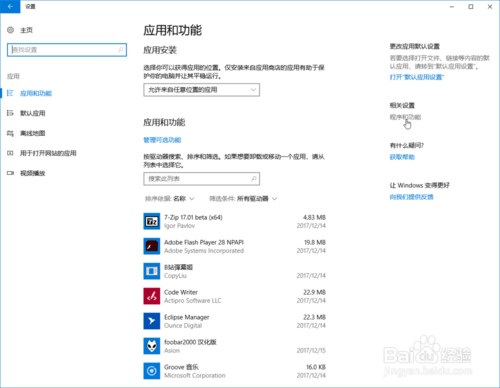The width and height of the screenshot is (500, 388).
Task: Click the 16.0 KB size value
Action: click(316, 367)
